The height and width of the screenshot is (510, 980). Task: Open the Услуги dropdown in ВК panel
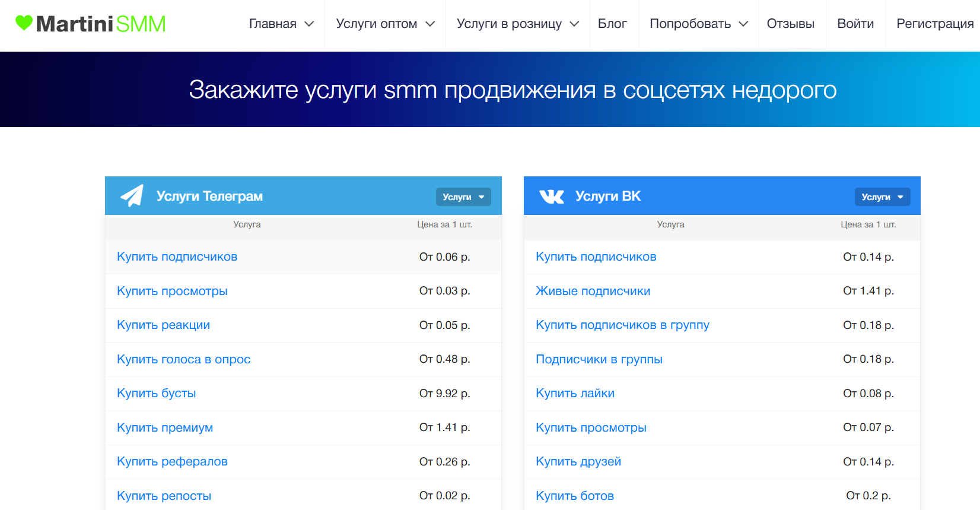(882, 197)
